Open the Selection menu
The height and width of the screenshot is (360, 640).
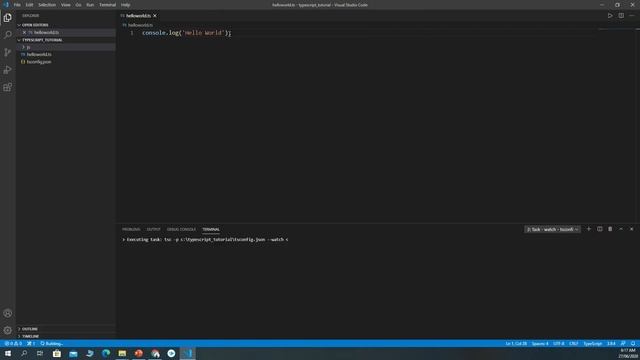47,5
